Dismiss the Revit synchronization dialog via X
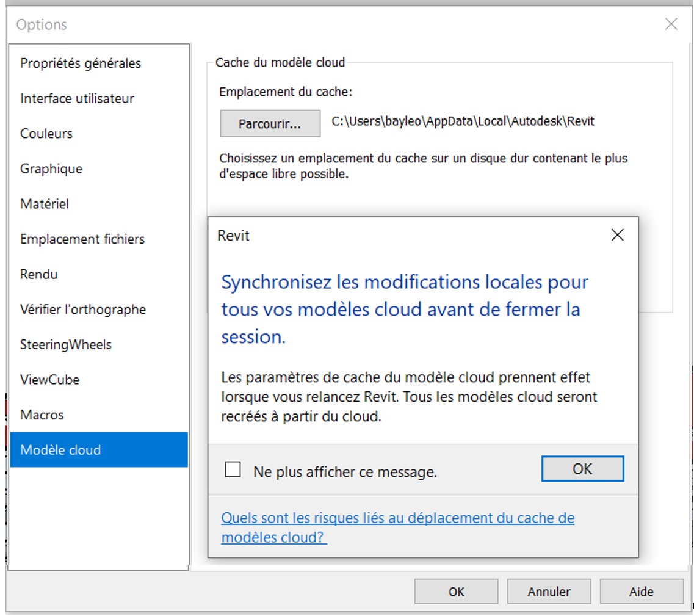The width and height of the screenshot is (694, 616). 617,234
